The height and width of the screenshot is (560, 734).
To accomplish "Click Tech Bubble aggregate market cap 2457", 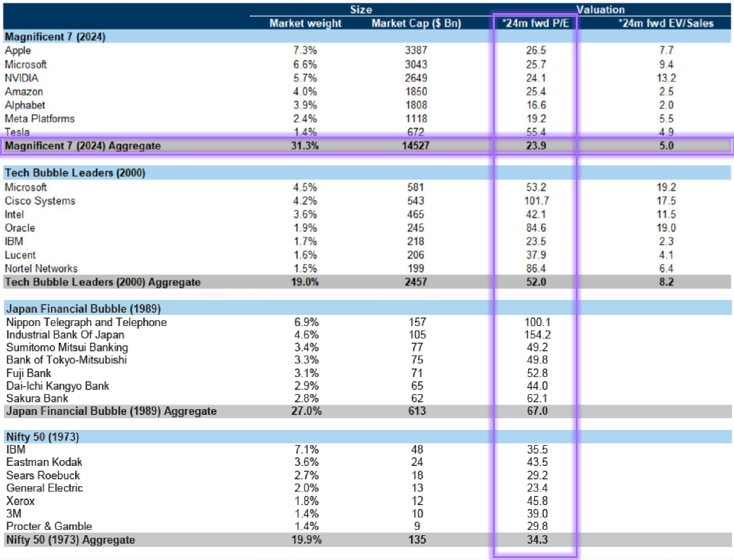I will point(416,282).
